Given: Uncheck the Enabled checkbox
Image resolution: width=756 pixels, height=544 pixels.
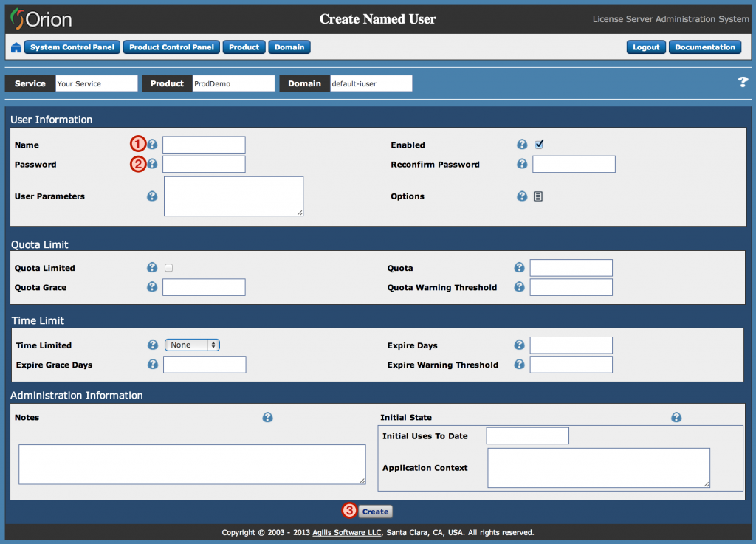Looking at the screenshot, I should 540,145.
